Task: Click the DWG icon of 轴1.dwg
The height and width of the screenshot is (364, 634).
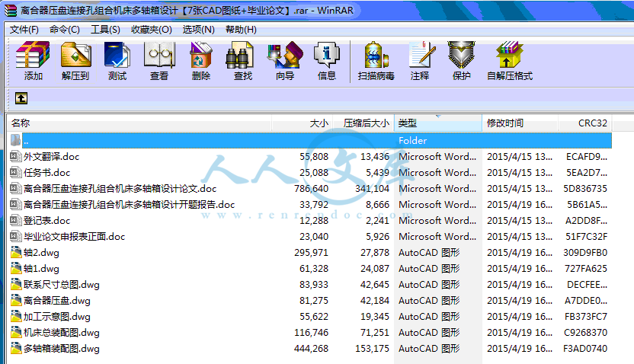Action: coord(16,268)
